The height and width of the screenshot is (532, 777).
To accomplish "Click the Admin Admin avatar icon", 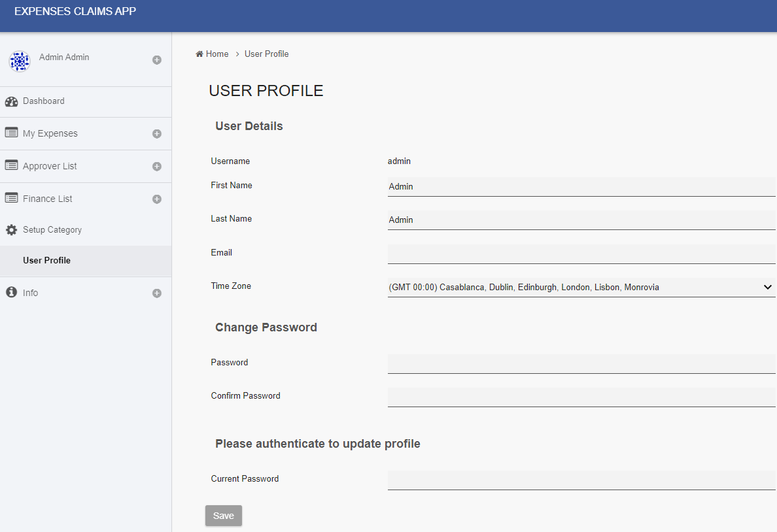I will (x=20, y=61).
